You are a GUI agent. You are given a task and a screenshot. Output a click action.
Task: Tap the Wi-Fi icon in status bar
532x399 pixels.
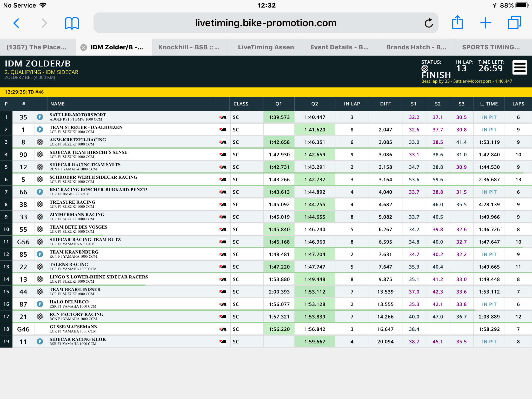(x=43, y=5)
